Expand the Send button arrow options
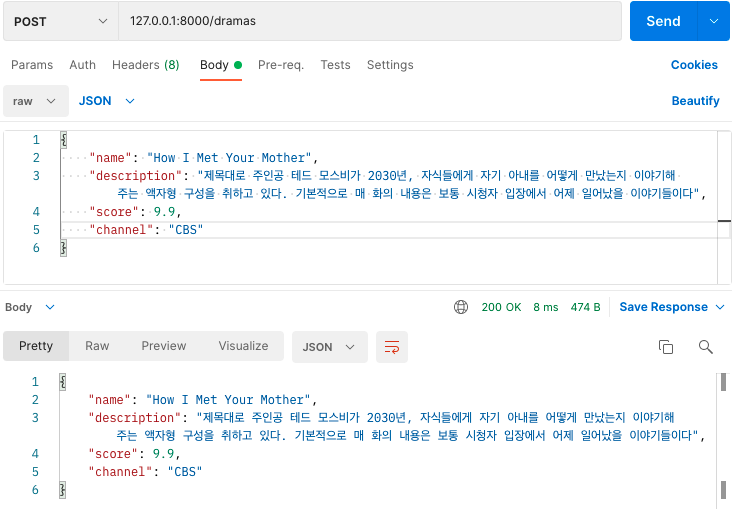 click(713, 21)
